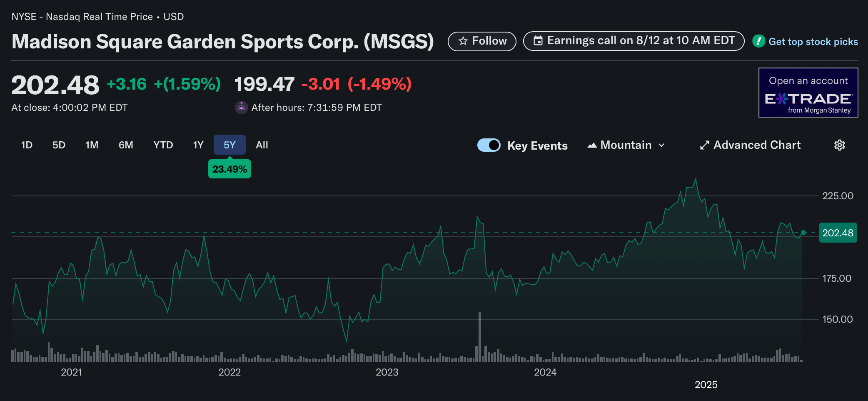Click the +(1.59%) percent change

(x=187, y=84)
